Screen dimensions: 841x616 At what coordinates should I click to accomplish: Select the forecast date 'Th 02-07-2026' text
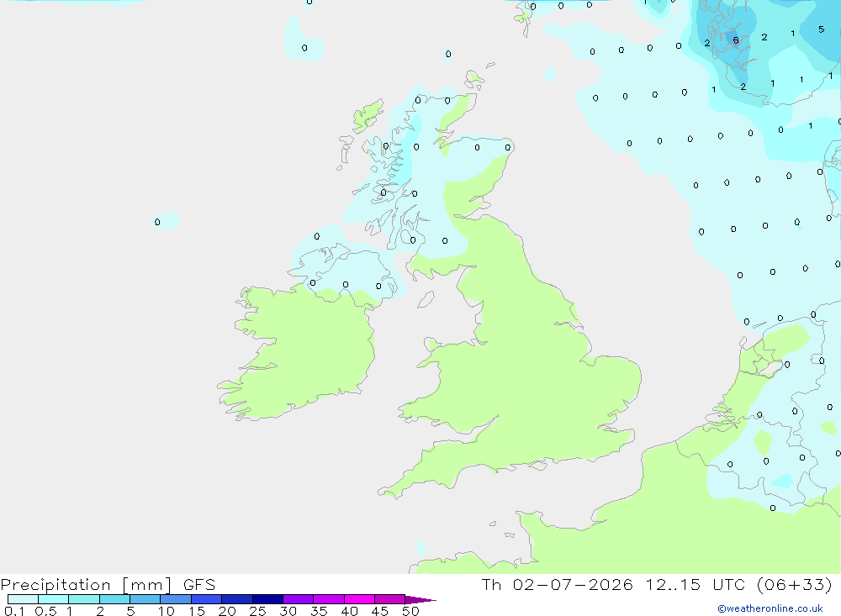tap(558, 584)
